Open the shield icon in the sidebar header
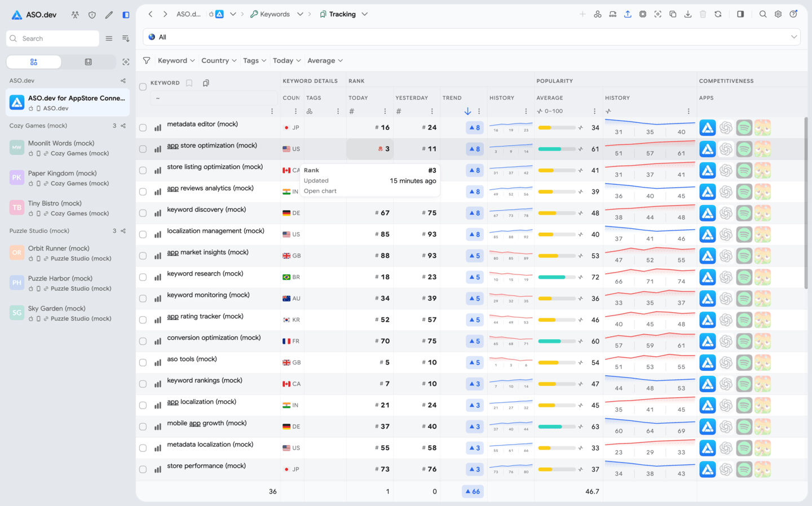 pos(92,15)
